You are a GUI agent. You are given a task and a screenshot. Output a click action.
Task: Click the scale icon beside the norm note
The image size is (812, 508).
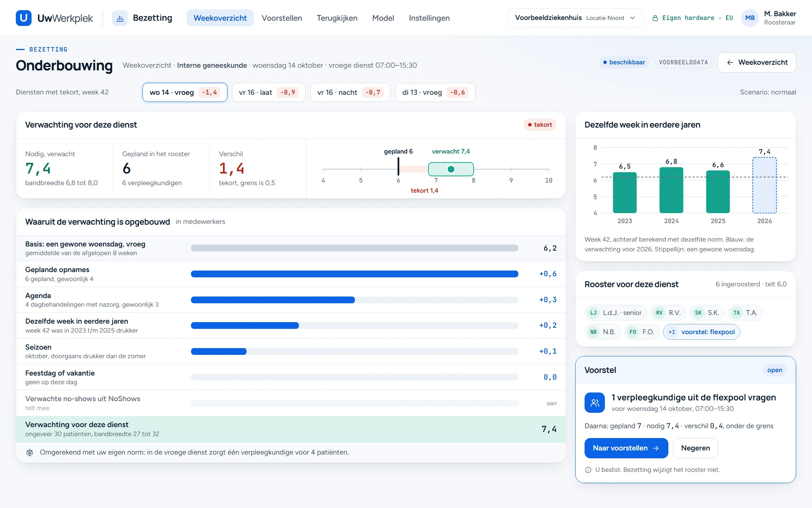coord(30,452)
